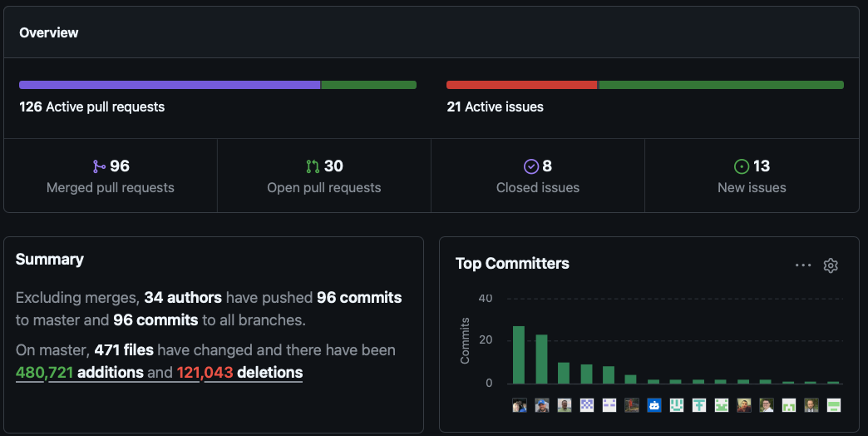Click the last committer avatar in chart
The width and height of the screenshot is (868, 436).
(833, 405)
